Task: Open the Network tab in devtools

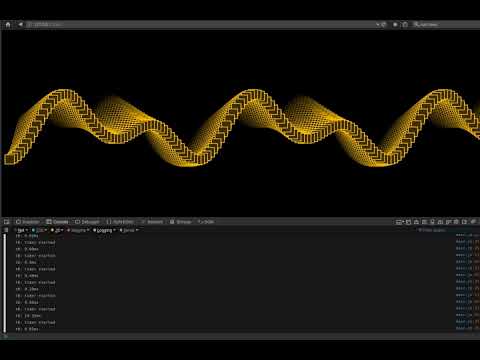Action: (152, 222)
